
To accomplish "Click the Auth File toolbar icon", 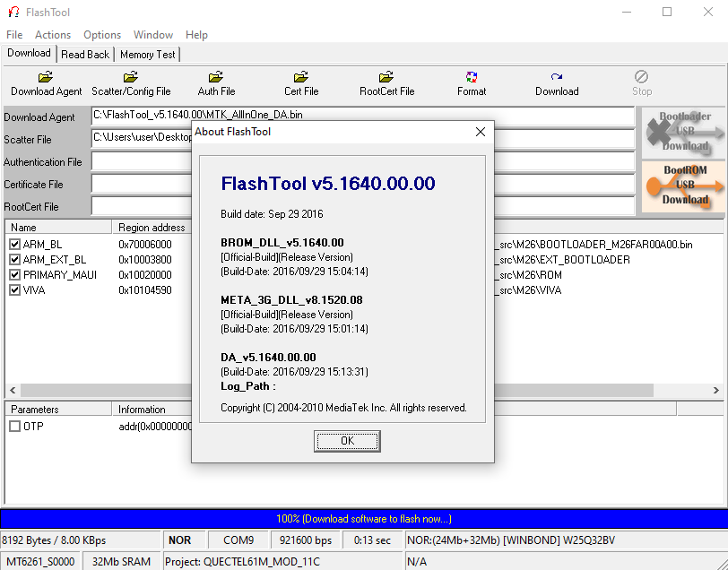I will (x=216, y=78).
